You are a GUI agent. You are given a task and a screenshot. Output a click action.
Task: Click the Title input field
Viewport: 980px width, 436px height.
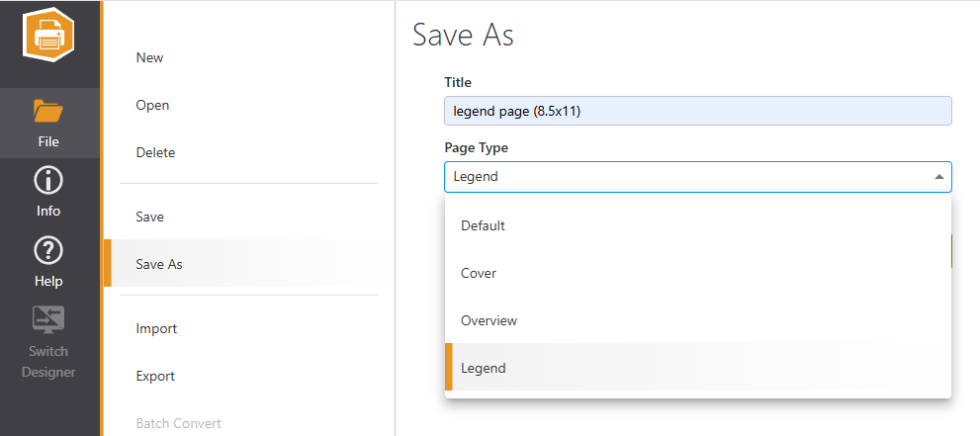(697, 111)
